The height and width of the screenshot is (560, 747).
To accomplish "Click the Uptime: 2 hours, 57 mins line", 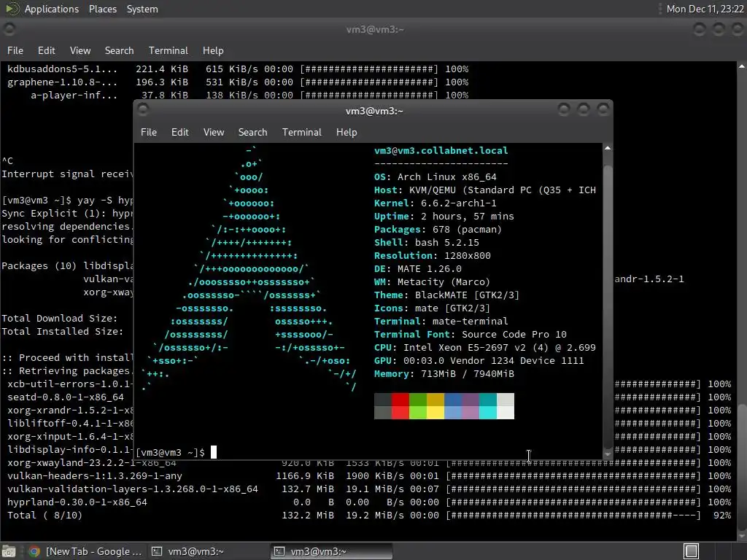I will tap(444, 216).
